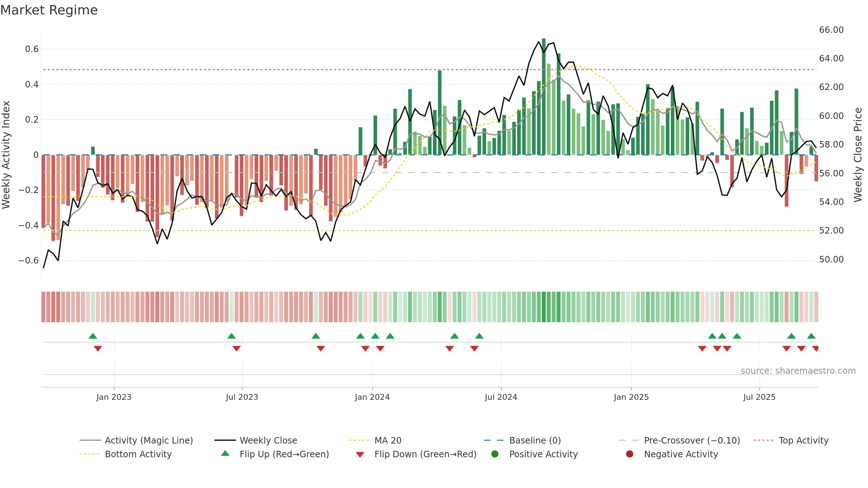
Task: Click the 50.00 price axis label
Action: (x=831, y=260)
